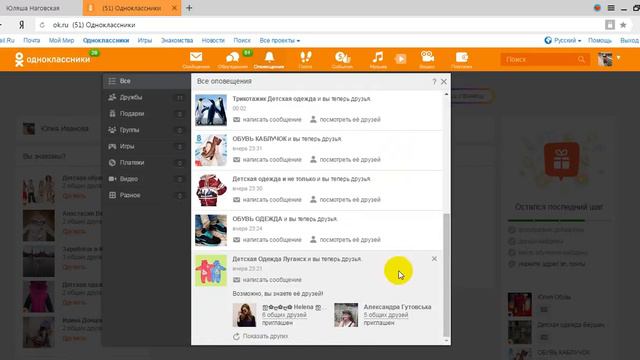Open the Все проекты dropdown
The image size is (640, 360).
(280, 40)
